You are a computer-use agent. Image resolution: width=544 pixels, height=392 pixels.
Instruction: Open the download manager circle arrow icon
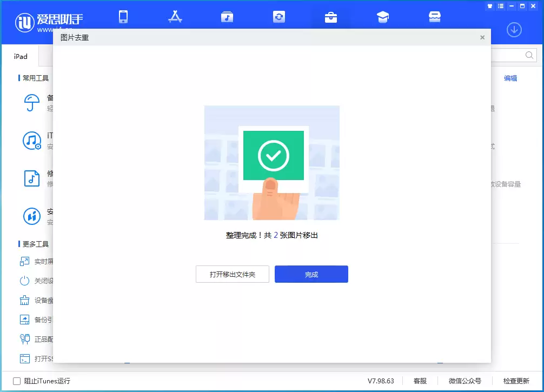514,30
